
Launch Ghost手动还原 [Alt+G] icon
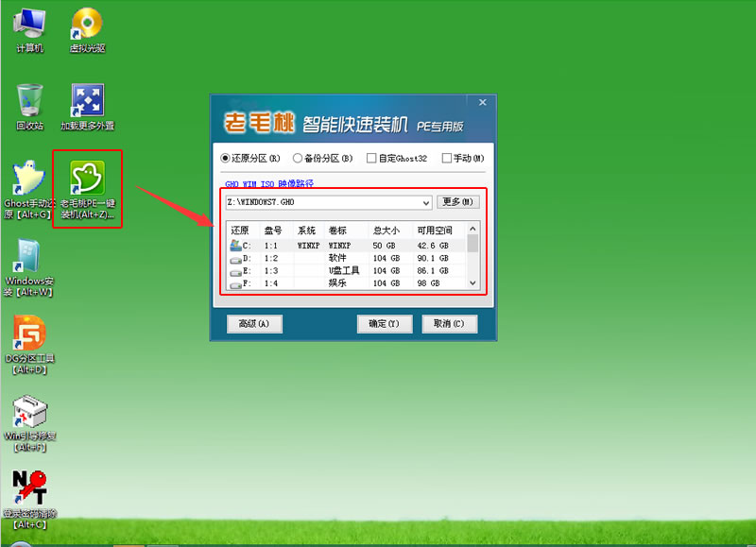pyautogui.click(x=29, y=189)
